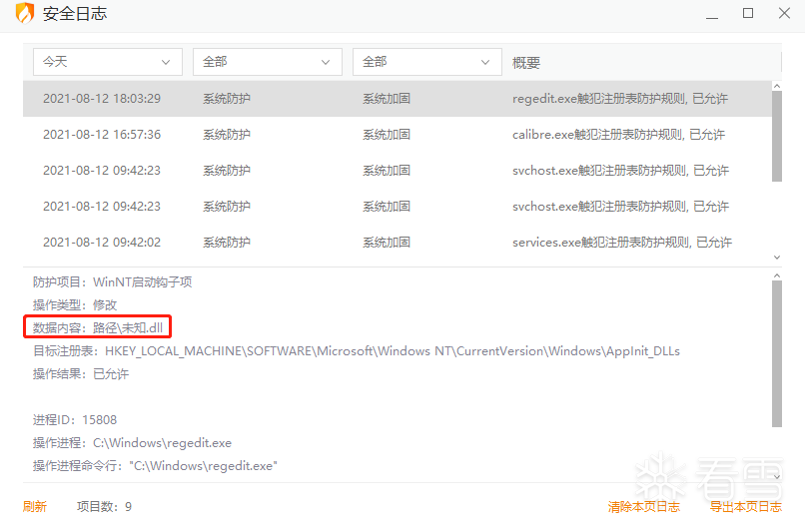Click the 项目数：9 count label
Screen dimensions: 805x532
tap(104, 507)
